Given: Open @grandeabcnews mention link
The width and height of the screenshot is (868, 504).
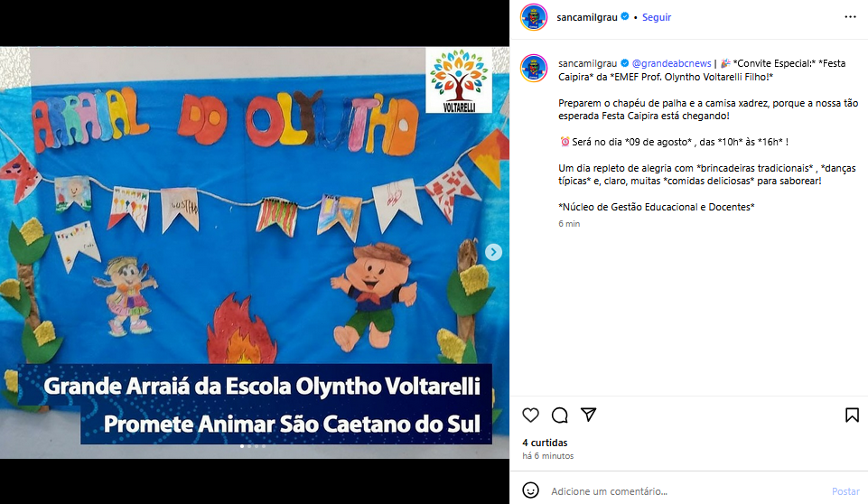Looking at the screenshot, I should click(671, 64).
